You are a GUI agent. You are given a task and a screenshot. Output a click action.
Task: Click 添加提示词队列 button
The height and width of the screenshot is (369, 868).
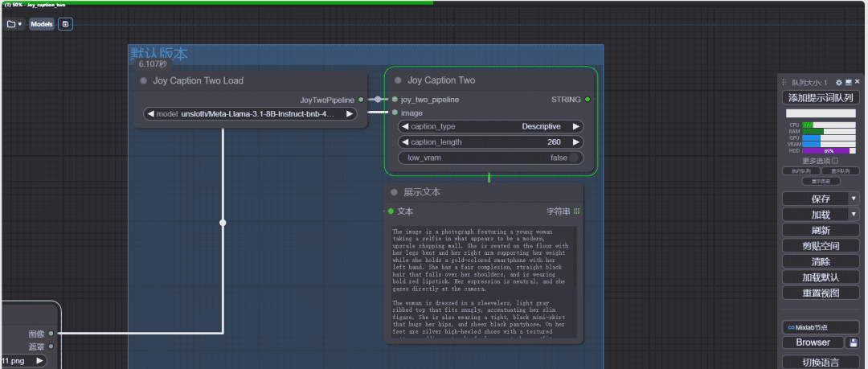tap(821, 98)
